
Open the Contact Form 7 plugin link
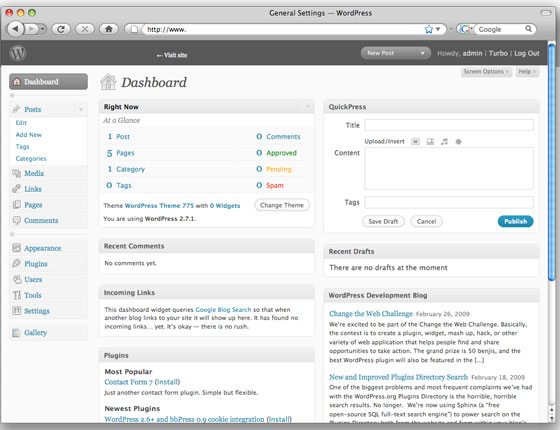pyautogui.click(x=129, y=382)
